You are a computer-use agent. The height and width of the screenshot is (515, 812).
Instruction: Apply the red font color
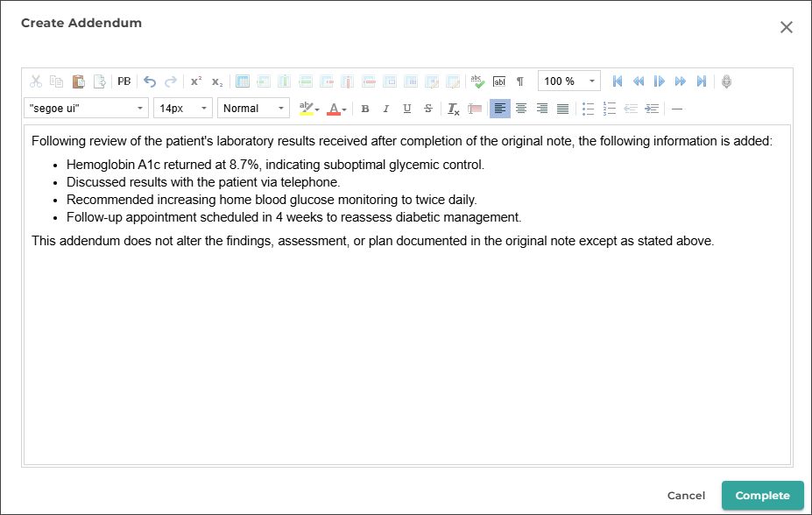tap(334, 109)
